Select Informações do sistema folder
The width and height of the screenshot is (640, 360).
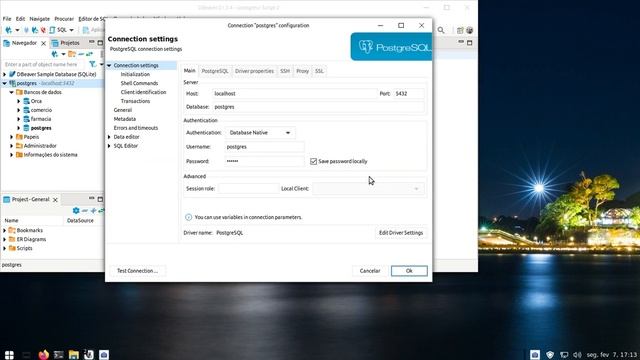(50, 155)
